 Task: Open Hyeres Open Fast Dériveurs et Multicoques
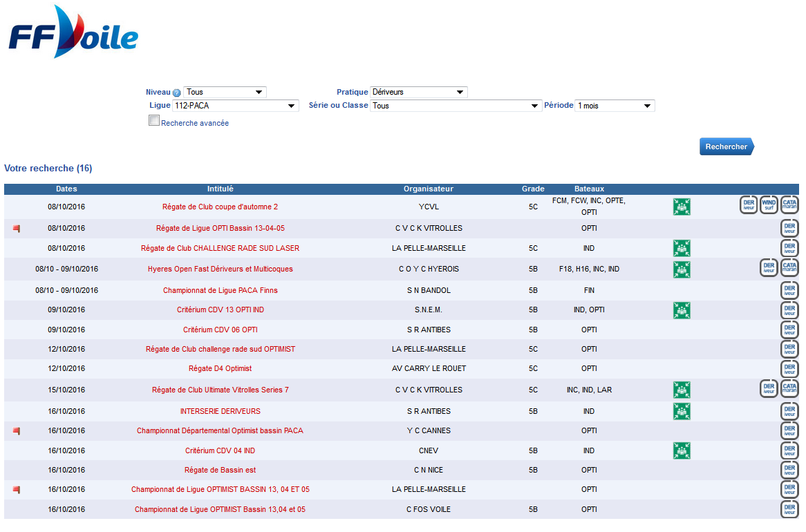(220, 269)
